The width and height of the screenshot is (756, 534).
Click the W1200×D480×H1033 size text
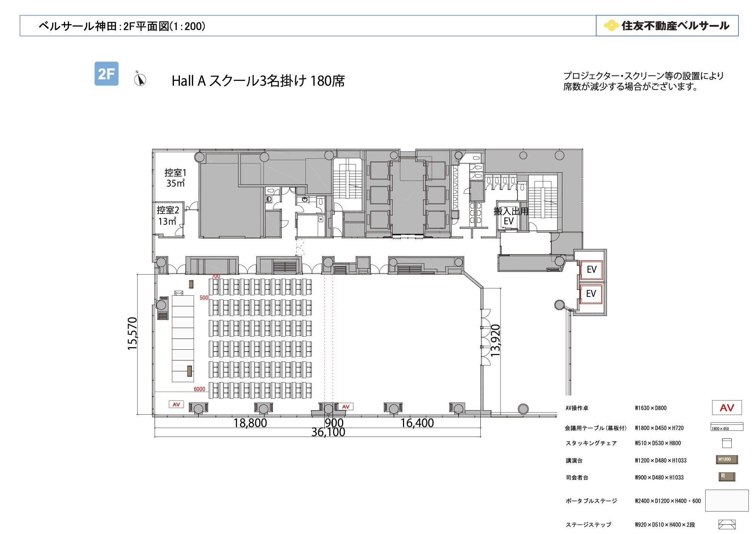[x=661, y=460]
